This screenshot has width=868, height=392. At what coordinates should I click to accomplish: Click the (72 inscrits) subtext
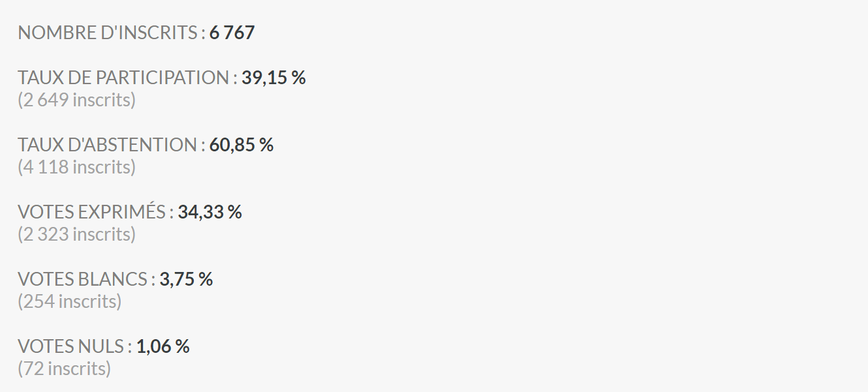[x=65, y=369]
